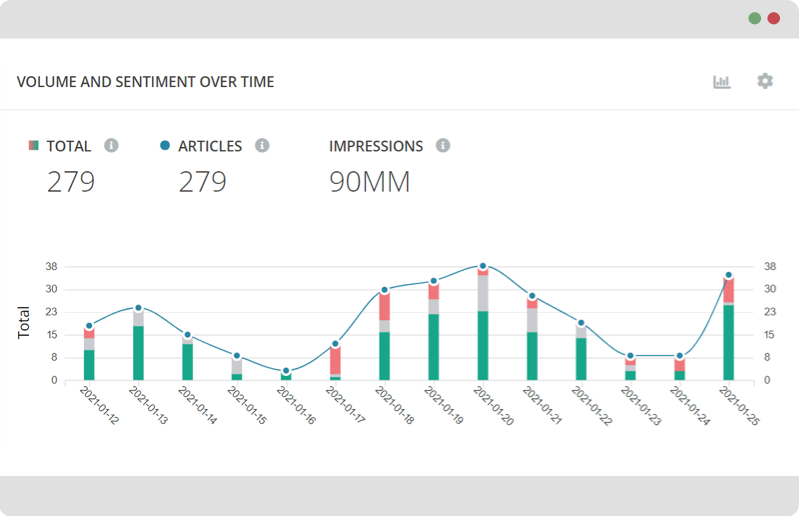Click line point for 2021-01-25

point(728,275)
